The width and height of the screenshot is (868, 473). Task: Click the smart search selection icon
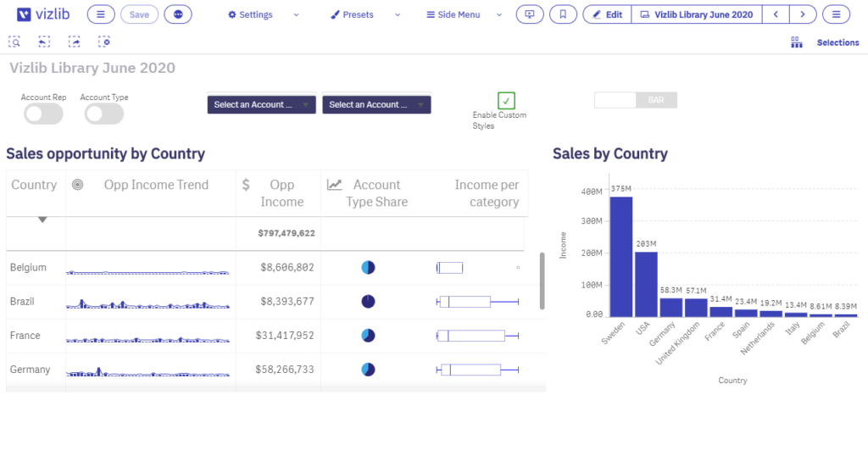point(14,42)
